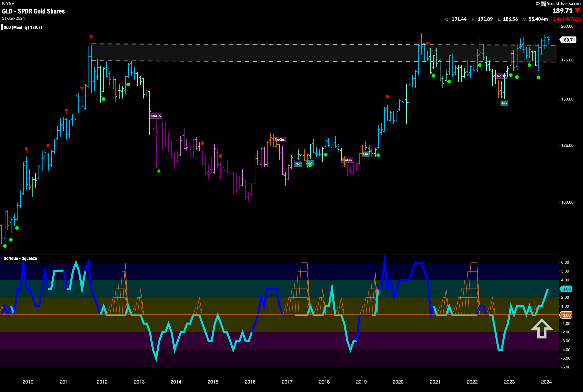Viewport: 583px width, 392px height.
Task: Click the green up triangle below the 2013 low
Action: tap(159, 171)
